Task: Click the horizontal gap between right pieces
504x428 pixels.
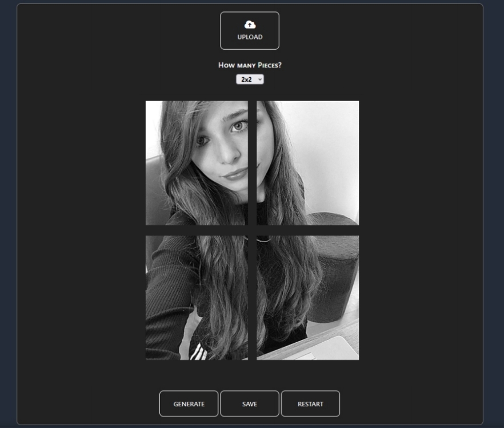Action: (307, 230)
